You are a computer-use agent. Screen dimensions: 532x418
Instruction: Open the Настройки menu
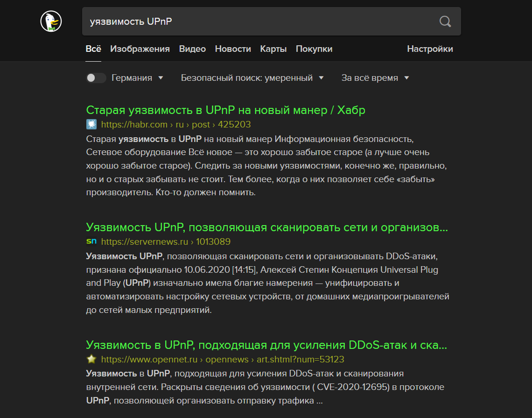pyautogui.click(x=430, y=49)
